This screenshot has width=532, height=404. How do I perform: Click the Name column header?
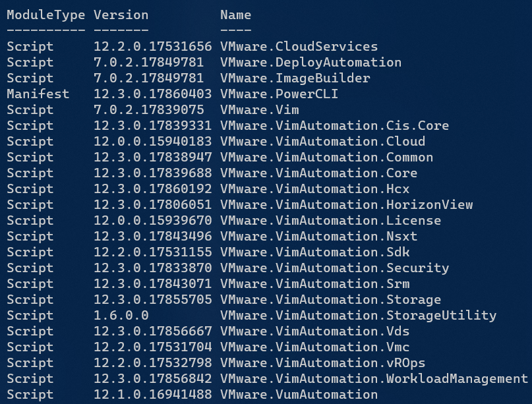(235, 14)
